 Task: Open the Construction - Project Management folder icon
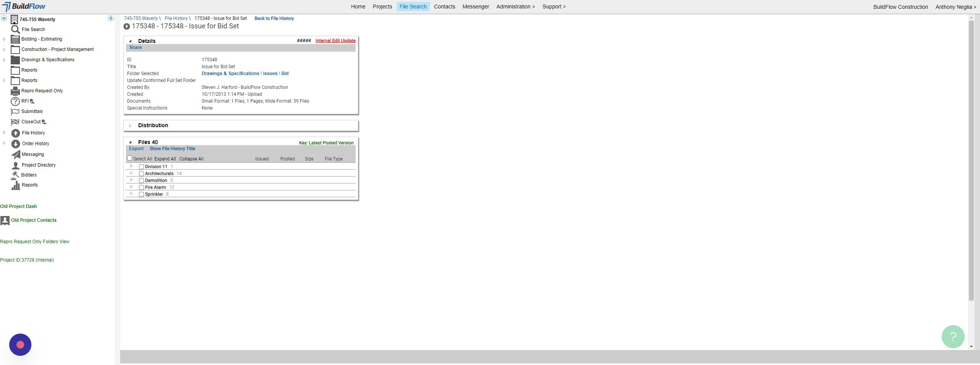(15, 49)
